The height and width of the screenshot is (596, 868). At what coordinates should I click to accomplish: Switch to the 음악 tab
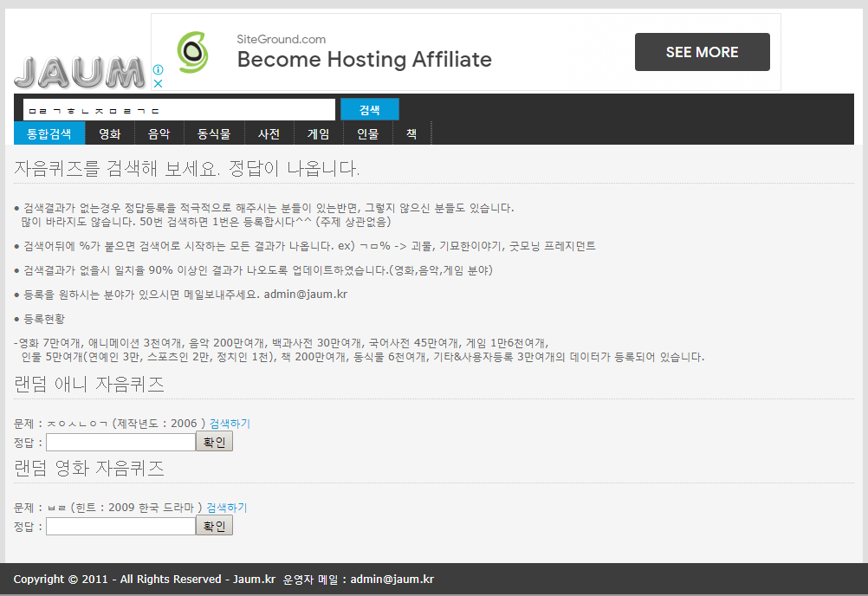coord(159,133)
